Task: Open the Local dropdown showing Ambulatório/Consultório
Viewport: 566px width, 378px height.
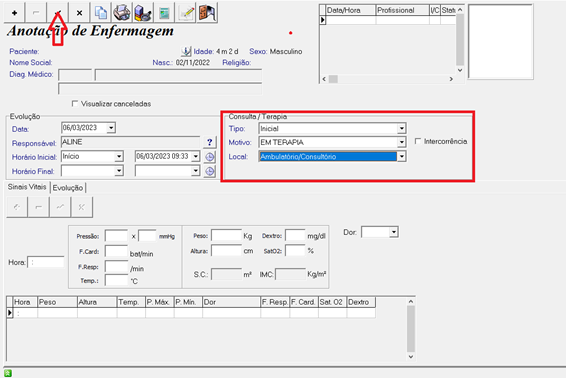Action: coord(401,156)
